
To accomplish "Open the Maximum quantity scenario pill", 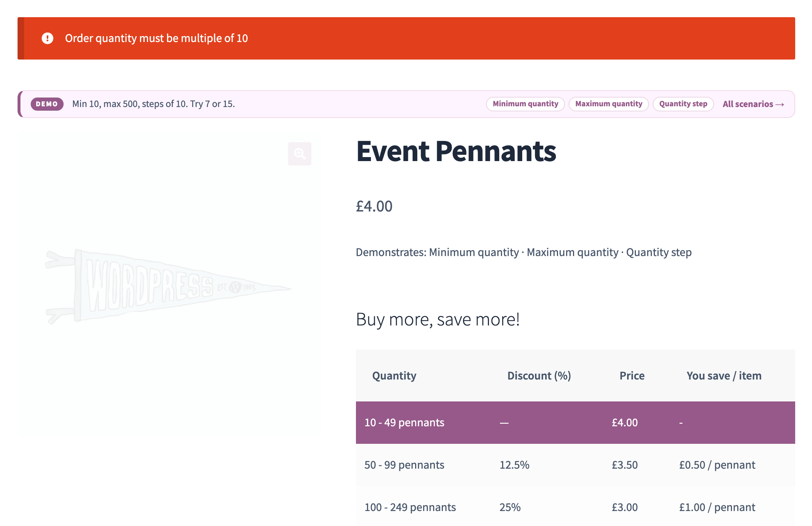I will pyautogui.click(x=608, y=104).
